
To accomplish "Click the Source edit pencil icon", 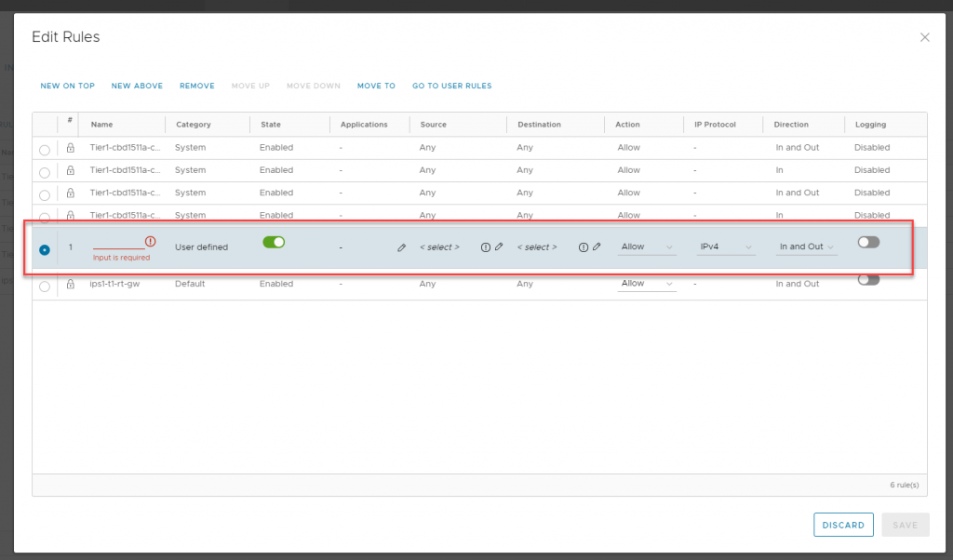I will (x=499, y=247).
